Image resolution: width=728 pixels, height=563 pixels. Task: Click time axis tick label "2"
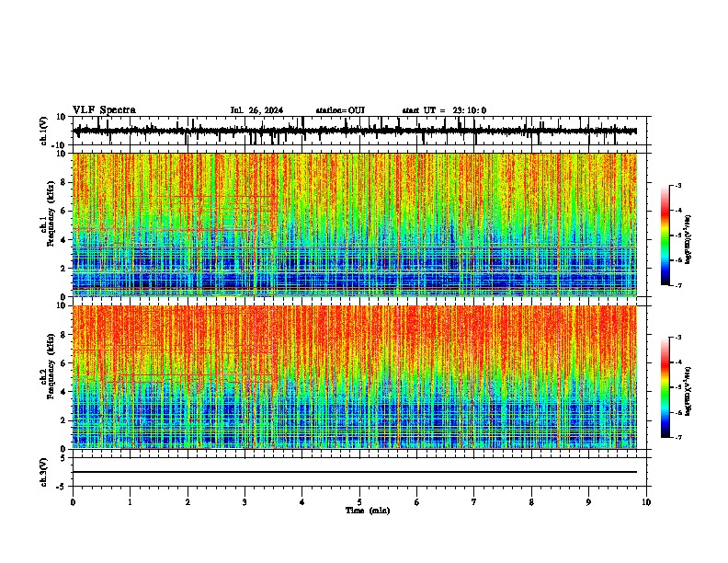click(188, 502)
